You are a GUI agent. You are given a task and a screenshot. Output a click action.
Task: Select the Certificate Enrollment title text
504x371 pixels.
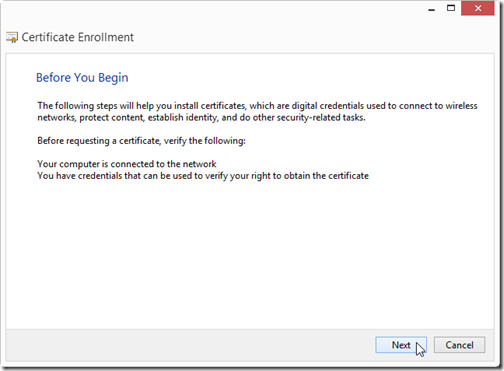(x=77, y=37)
